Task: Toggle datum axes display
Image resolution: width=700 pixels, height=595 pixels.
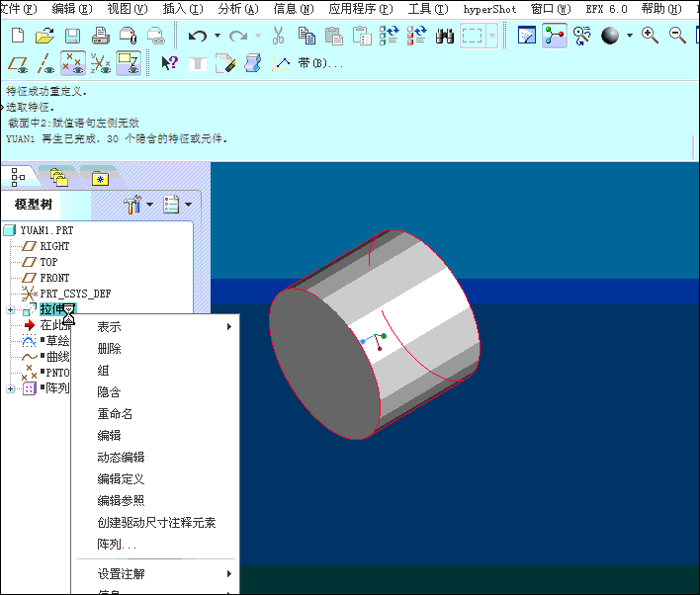Action: [x=45, y=63]
